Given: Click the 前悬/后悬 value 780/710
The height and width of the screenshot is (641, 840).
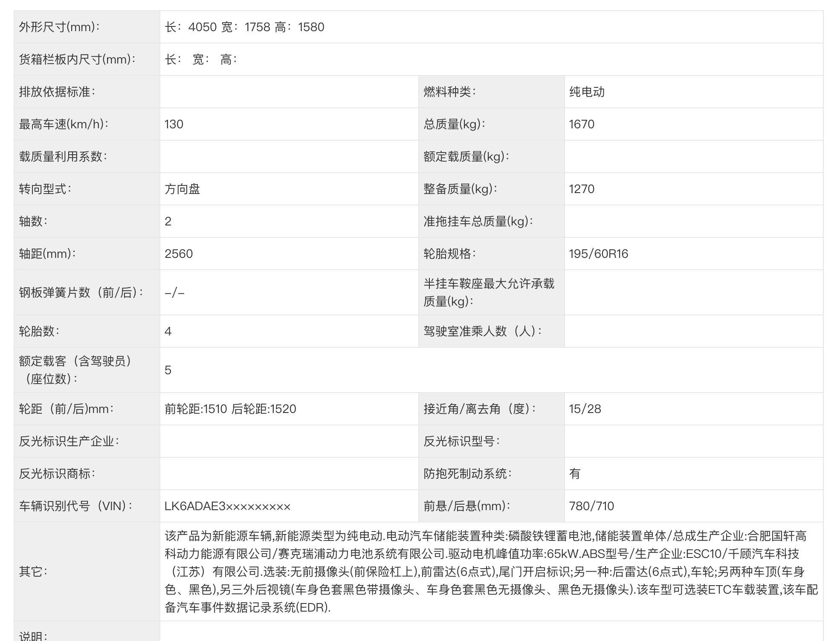Looking at the screenshot, I should (591, 506).
